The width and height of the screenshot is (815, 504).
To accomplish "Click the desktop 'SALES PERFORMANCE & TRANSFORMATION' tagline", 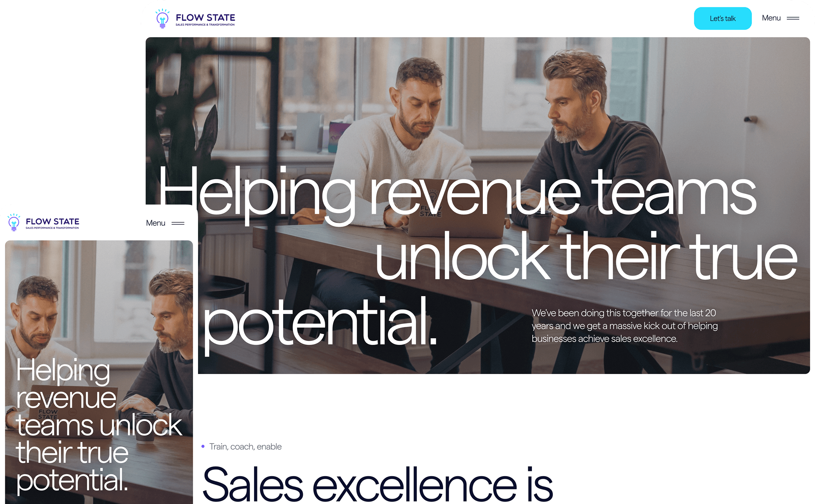I will coord(205,25).
